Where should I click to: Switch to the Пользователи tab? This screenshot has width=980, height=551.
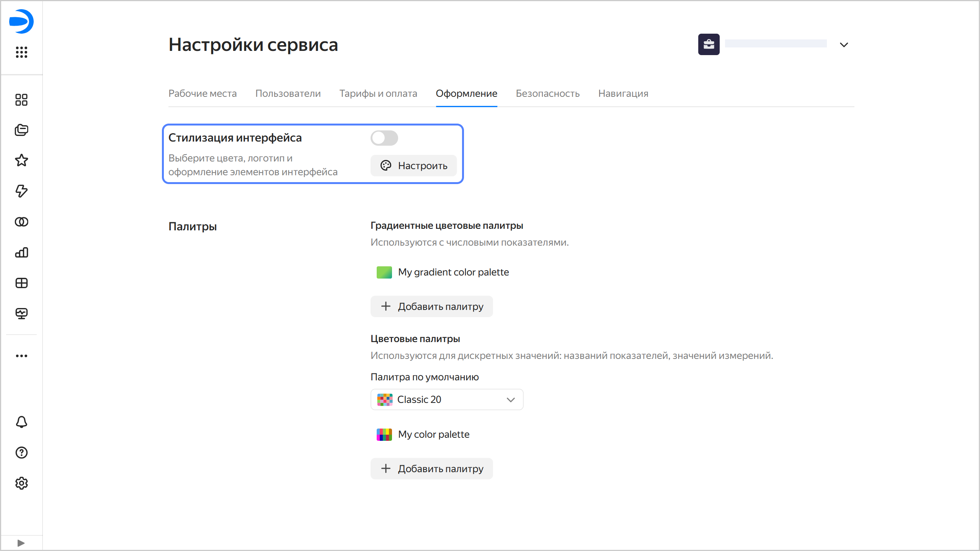click(288, 93)
